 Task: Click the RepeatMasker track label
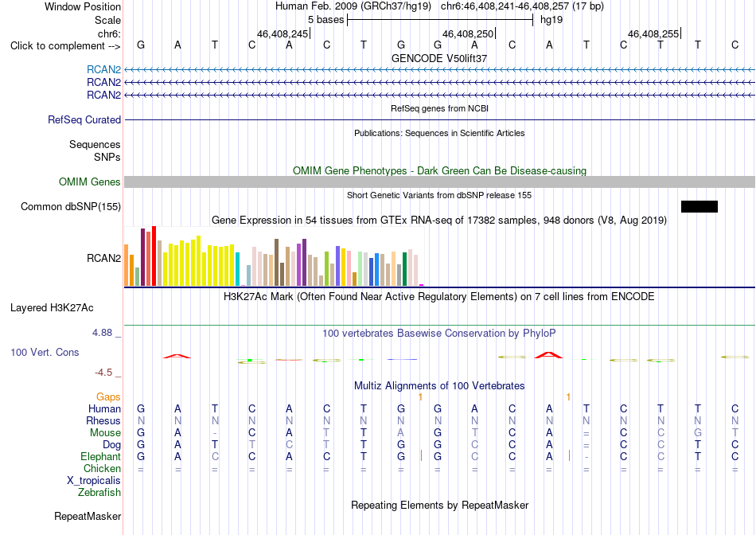88,516
